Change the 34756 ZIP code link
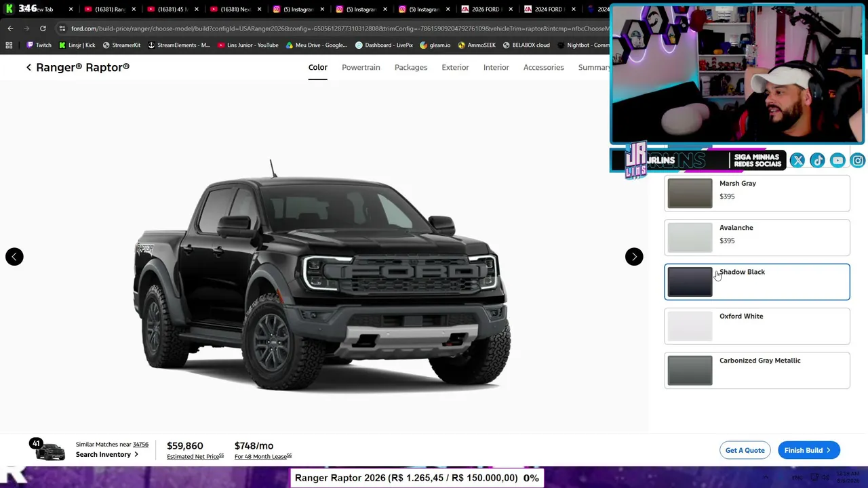868x488 pixels. pyautogui.click(x=140, y=445)
